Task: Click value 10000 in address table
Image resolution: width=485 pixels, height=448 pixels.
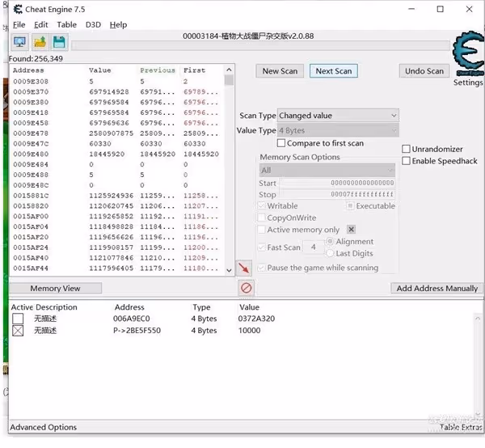Action: [x=249, y=331]
